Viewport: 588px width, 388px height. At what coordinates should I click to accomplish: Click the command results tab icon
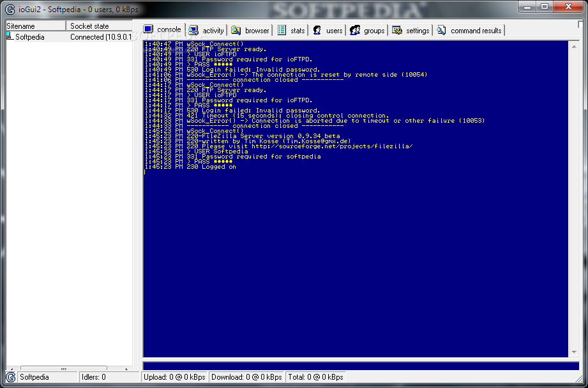pos(441,31)
